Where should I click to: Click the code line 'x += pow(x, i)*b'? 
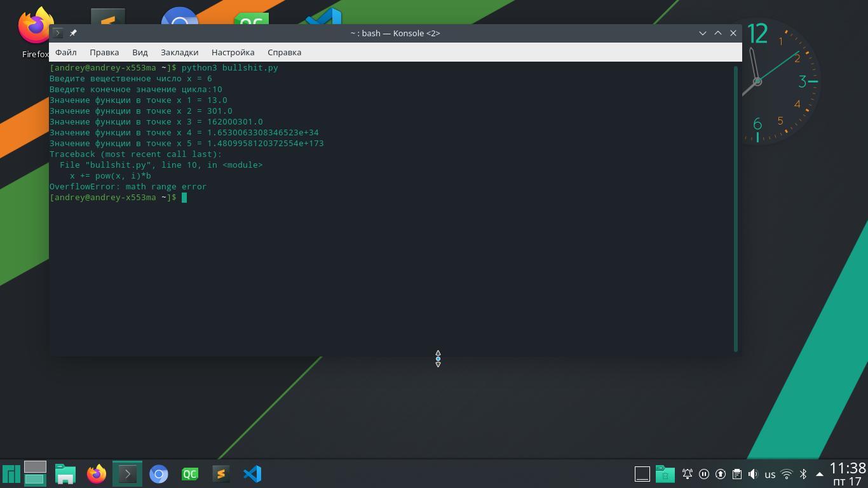pyautogui.click(x=111, y=175)
